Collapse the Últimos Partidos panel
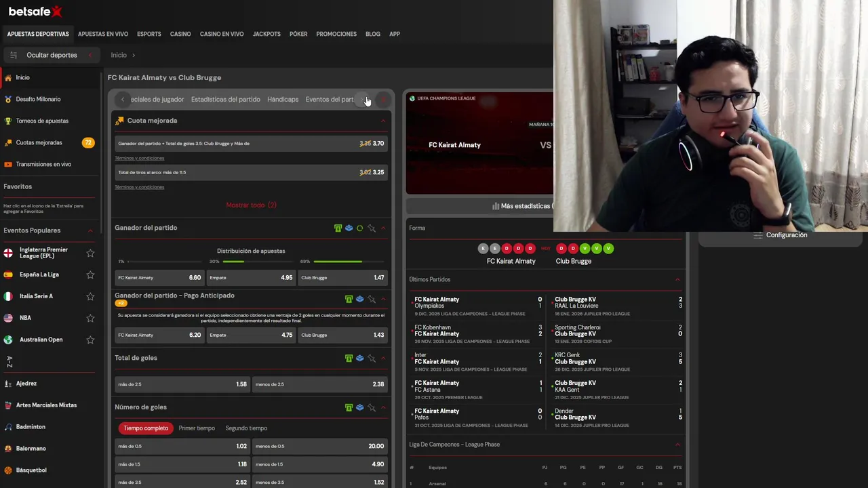Viewport: 868px width, 488px height. pos(677,280)
